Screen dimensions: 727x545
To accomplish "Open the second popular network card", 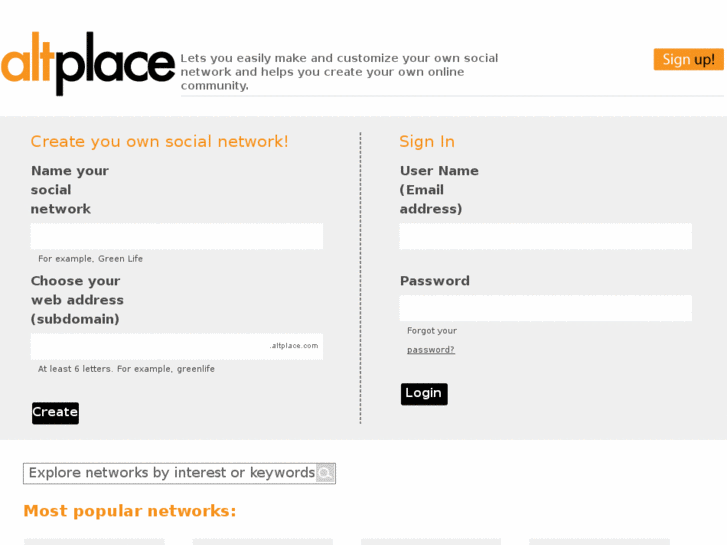I will pyautogui.click(x=262, y=541).
